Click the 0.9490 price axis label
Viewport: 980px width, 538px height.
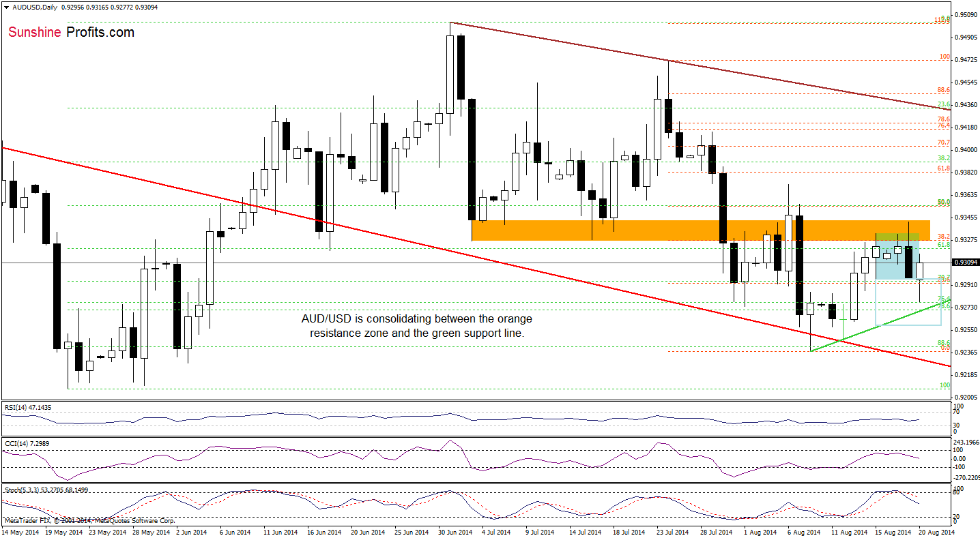[x=965, y=37]
